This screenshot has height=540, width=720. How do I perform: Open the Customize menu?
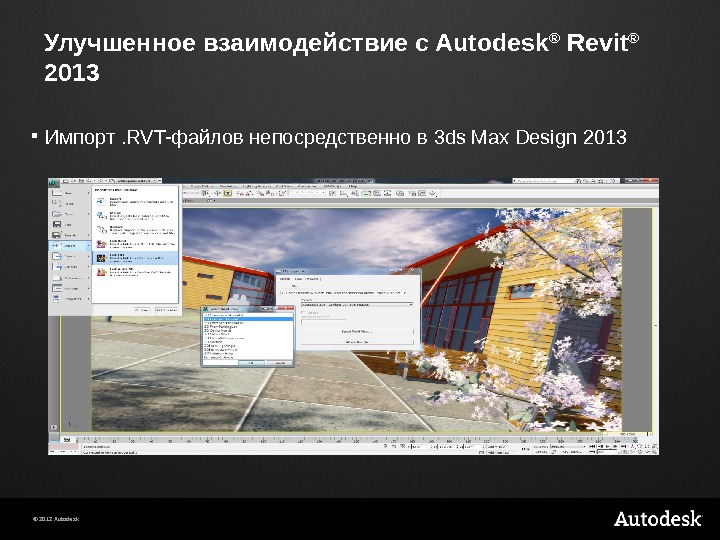307,186
